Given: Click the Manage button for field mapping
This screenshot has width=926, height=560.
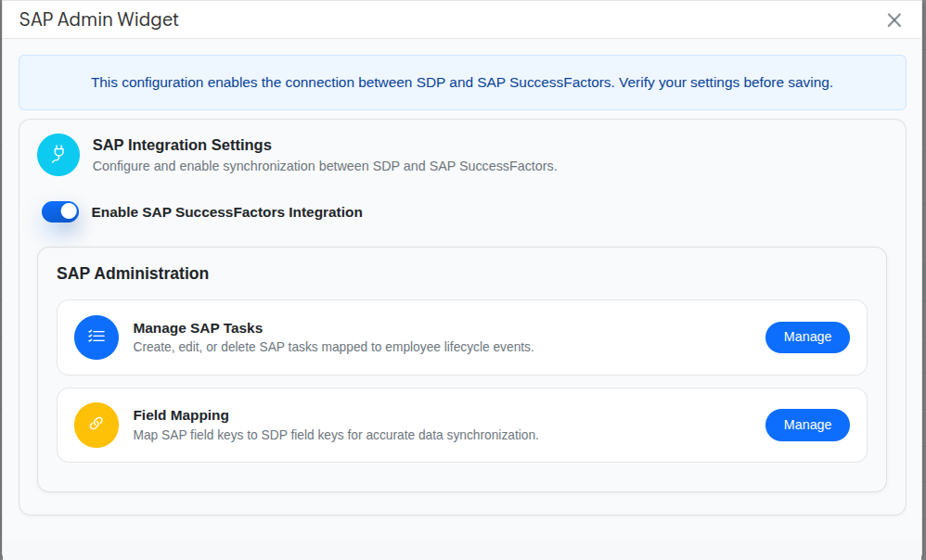Looking at the screenshot, I should point(806,425).
